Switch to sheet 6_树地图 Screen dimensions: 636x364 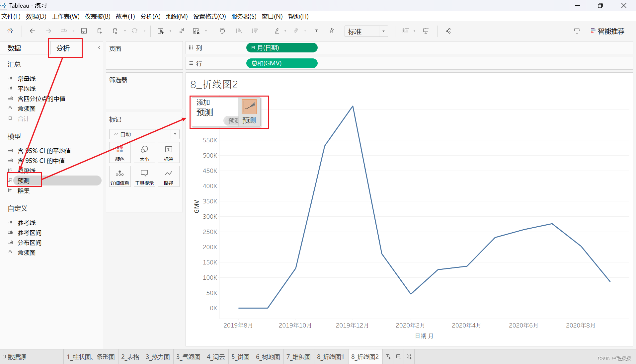[x=268, y=357]
